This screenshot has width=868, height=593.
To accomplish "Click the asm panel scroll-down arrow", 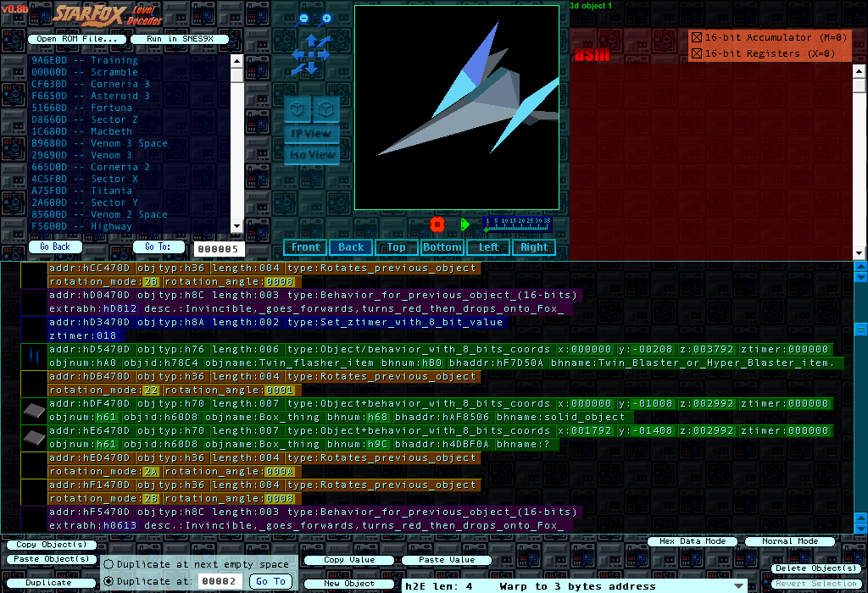I will [x=860, y=252].
